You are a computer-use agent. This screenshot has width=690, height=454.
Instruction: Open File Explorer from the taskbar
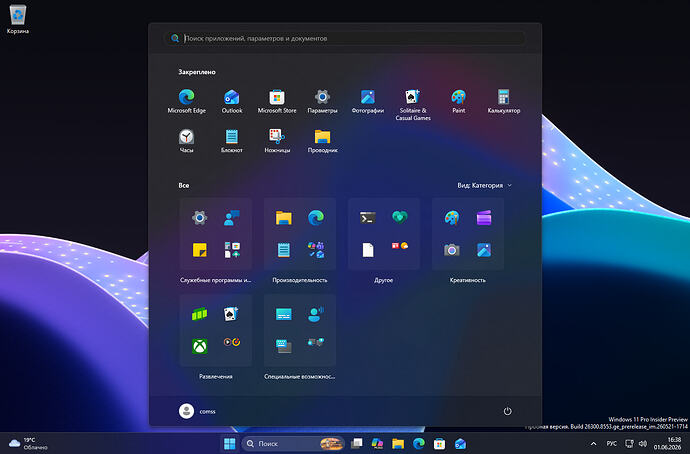[398, 443]
